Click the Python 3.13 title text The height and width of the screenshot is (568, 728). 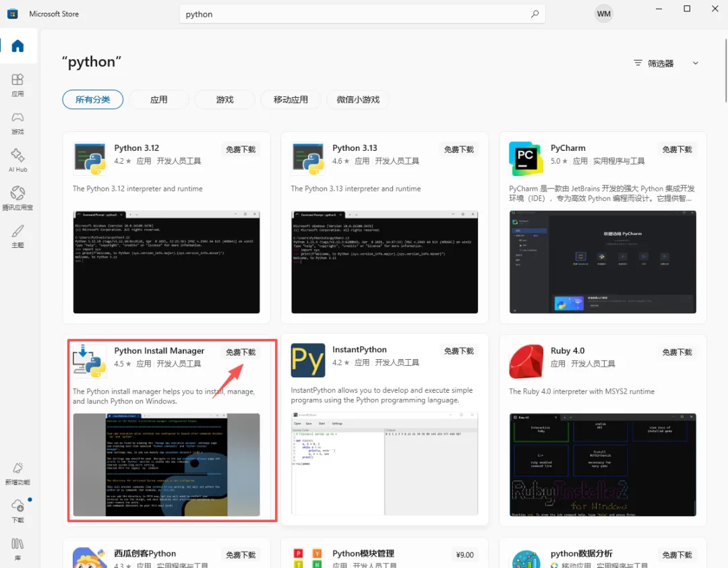tap(355, 148)
